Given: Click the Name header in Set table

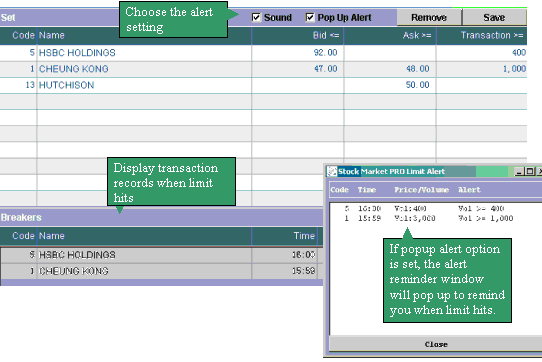Looking at the screenshot, I should tap(52, 35).
